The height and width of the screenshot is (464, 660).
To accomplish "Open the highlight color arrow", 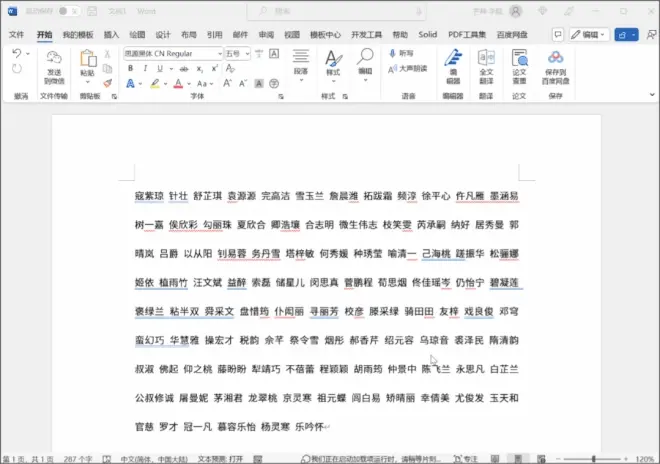I will (165, 84).
